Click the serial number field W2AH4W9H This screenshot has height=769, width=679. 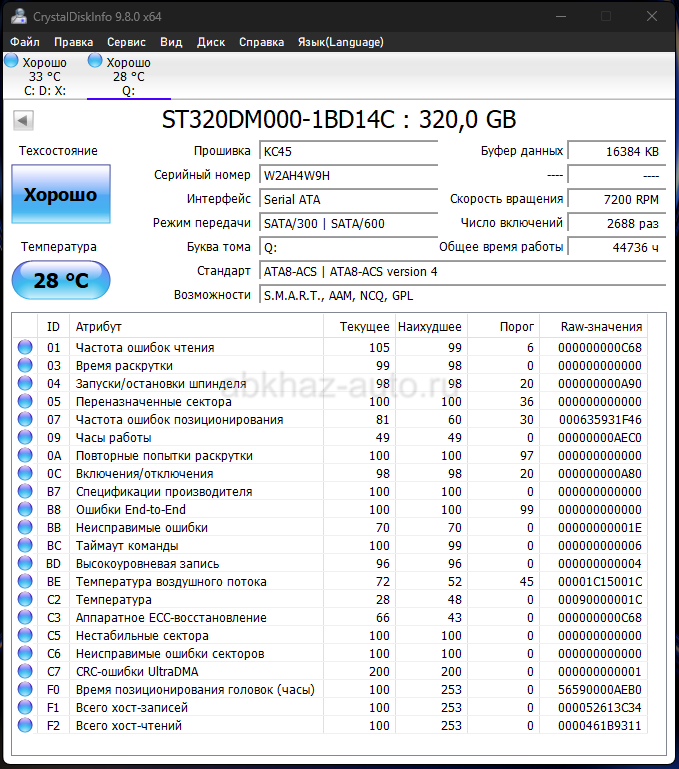(348, 175)
